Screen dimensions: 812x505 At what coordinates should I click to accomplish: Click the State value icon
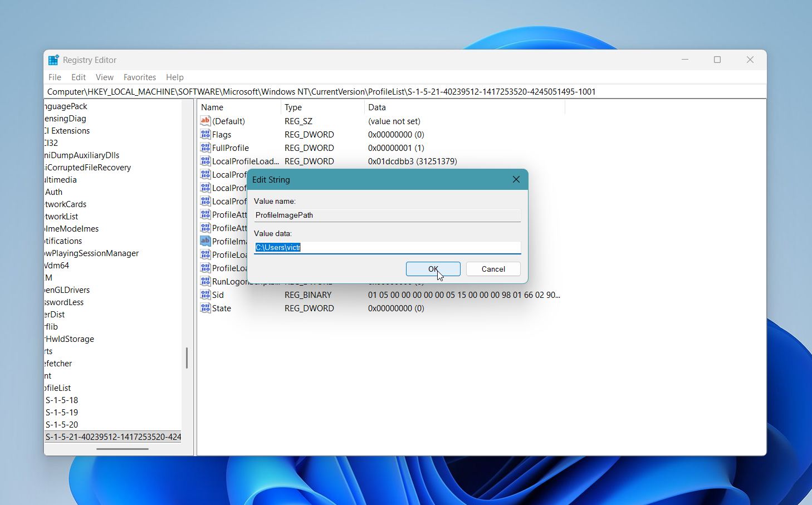pyautogui.click(x=206, y=308)
